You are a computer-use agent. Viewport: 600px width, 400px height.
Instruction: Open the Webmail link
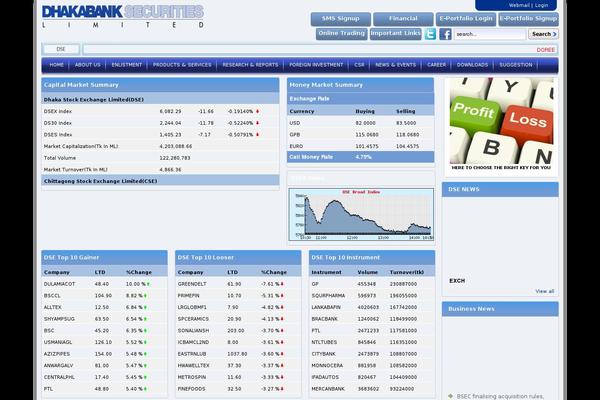coord(519,5)
